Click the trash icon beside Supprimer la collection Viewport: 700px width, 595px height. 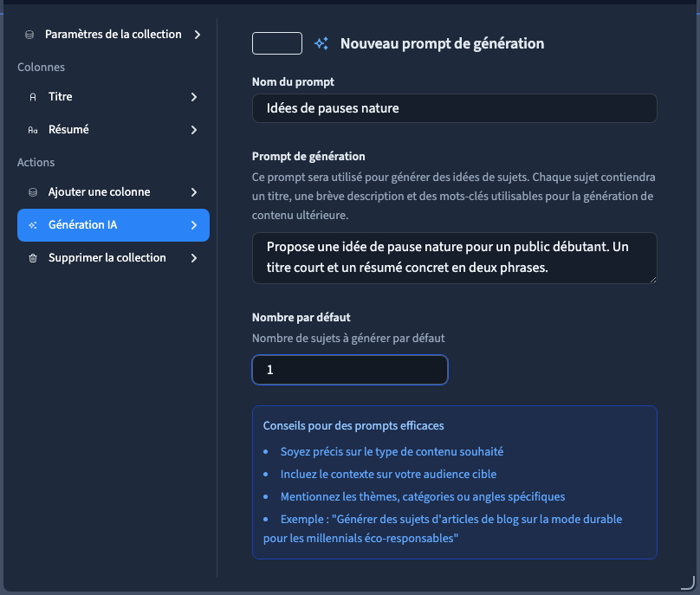pos(33,258)
